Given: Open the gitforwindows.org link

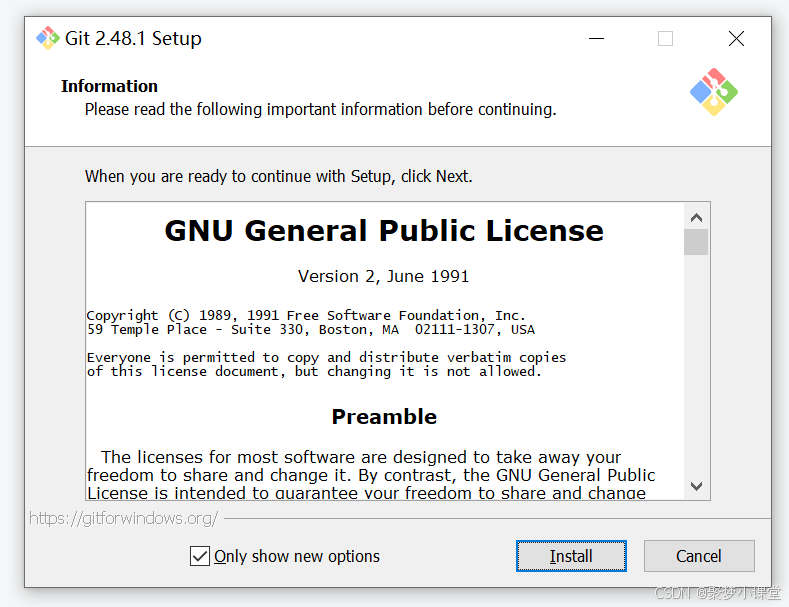Looking at the screenshot, I should [123, 518].
